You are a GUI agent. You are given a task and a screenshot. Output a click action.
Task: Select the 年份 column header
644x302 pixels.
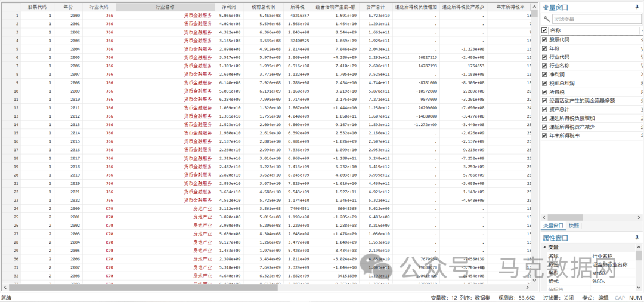click(69, 7)
